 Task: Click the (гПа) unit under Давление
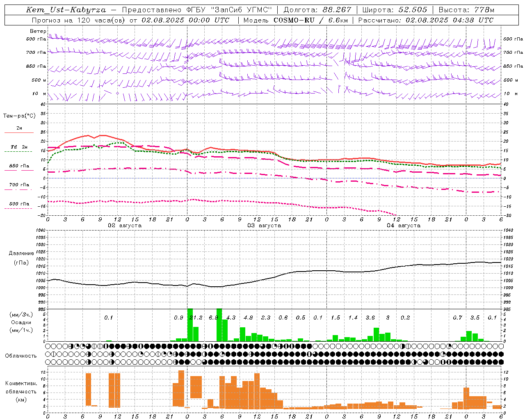[x=21, y=263]
